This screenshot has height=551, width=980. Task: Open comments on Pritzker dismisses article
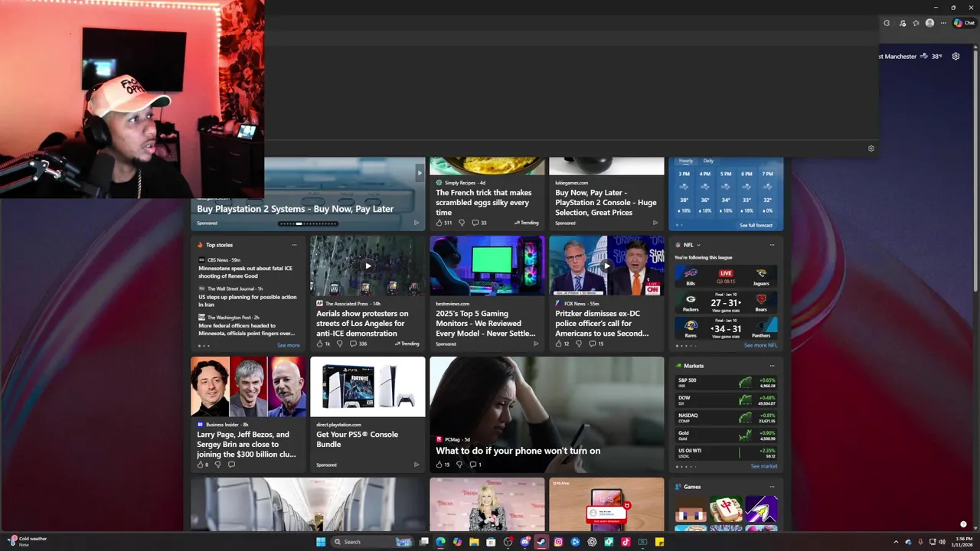(596, 344)
